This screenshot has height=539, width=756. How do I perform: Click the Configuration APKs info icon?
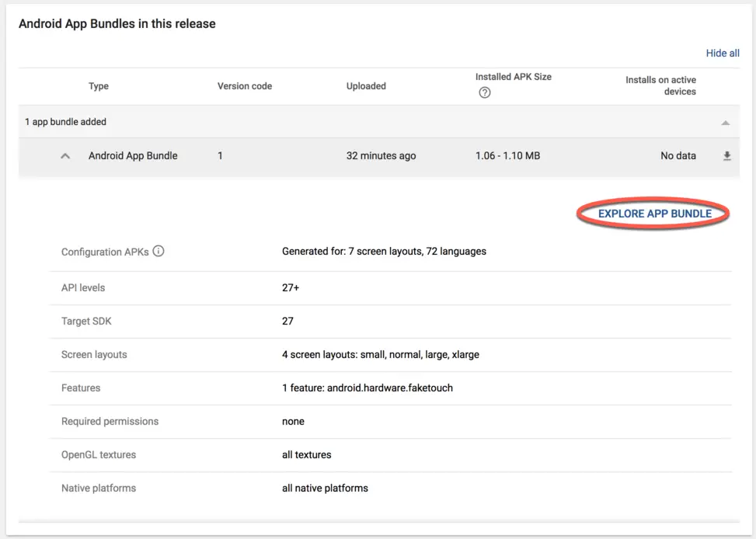tap(159, 252)
